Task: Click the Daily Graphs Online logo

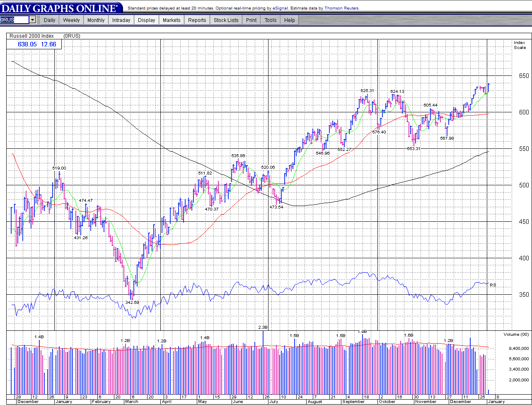Action: coord(61,7)
